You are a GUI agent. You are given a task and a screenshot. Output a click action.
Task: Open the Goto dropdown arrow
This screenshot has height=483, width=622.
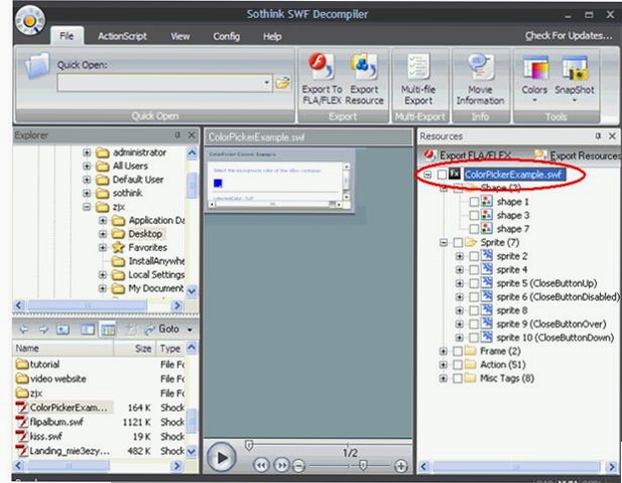pos(190,330)
